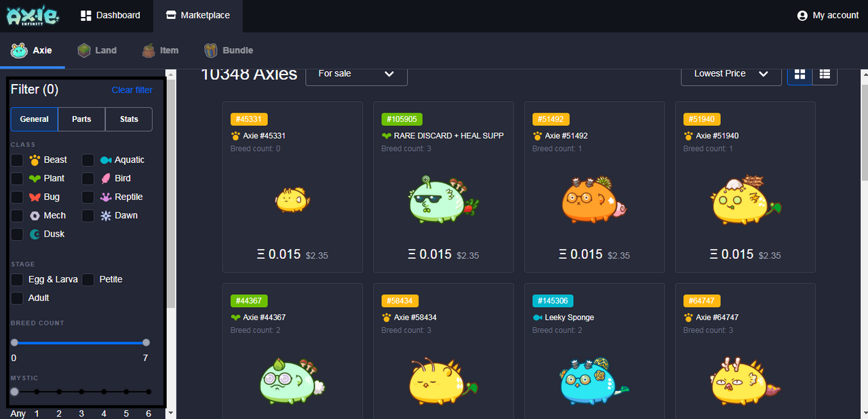Screen dimensions: 868x419
Task: Check the Bird class checkbox
Action: 88,178
